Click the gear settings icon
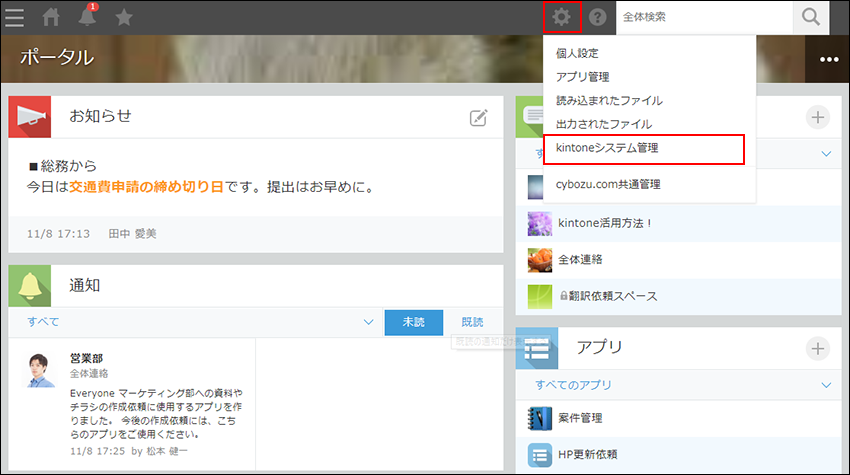Viewport: 850px width, 475px height. (563, 17)
